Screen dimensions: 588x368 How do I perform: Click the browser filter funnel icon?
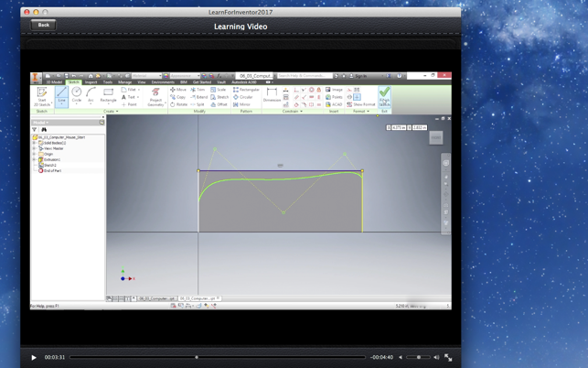tap(35, 130)
